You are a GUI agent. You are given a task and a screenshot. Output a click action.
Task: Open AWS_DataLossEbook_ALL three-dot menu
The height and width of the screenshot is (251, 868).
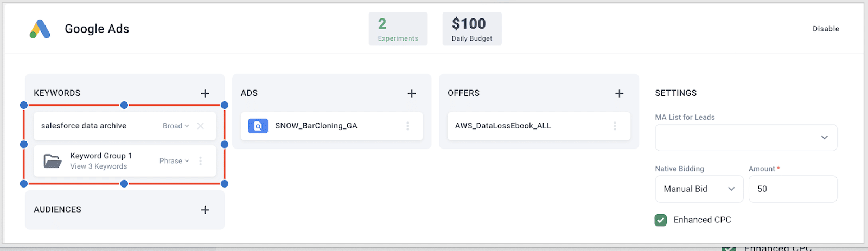tap(615, 126)
